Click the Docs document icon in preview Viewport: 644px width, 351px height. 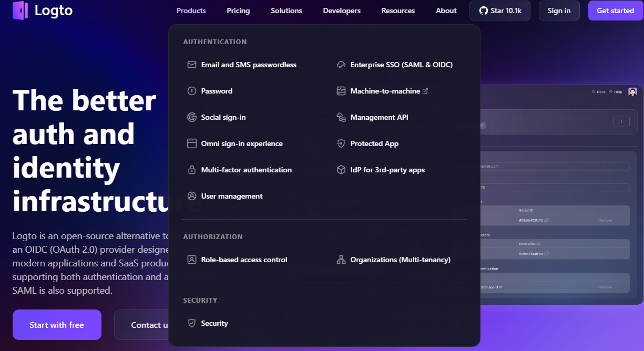pos(594,92)
